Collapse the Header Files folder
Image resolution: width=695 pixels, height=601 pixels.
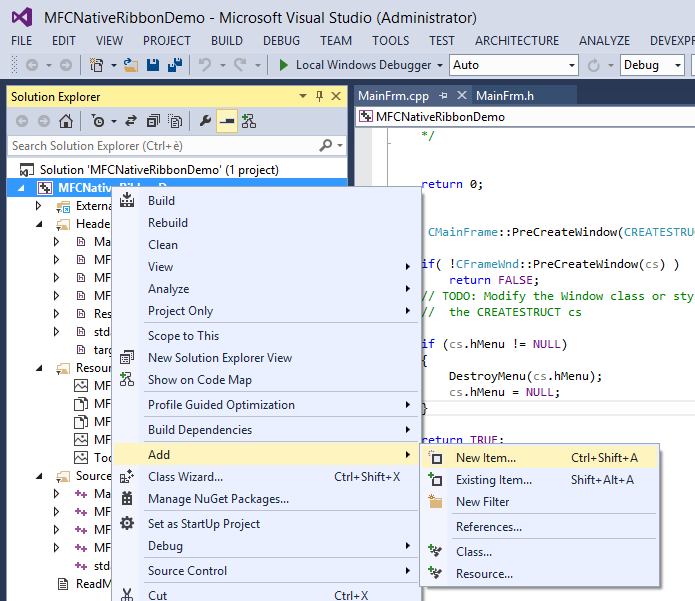click(39, 224)
